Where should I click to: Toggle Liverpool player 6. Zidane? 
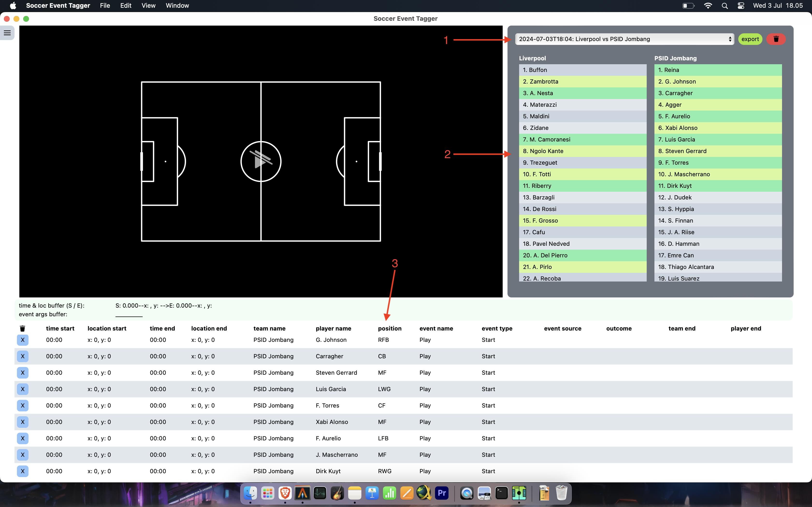click(x=582, y=128)
